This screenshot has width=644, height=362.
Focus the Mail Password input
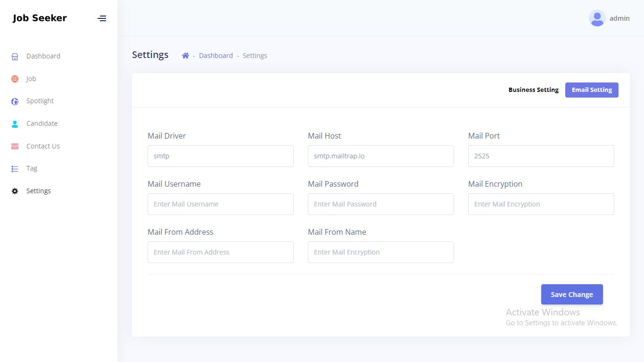(x=381, y=204)
